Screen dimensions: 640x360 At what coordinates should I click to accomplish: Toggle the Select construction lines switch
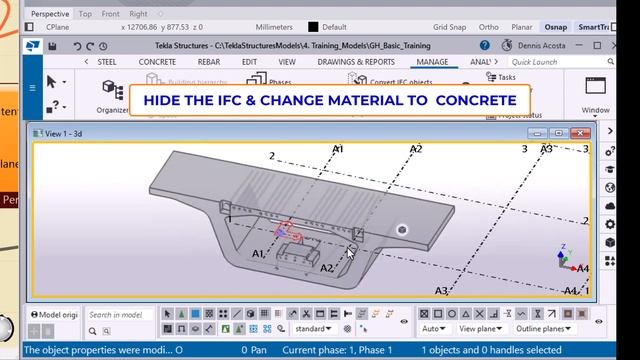pyautogui.click(x=237, y=313)
